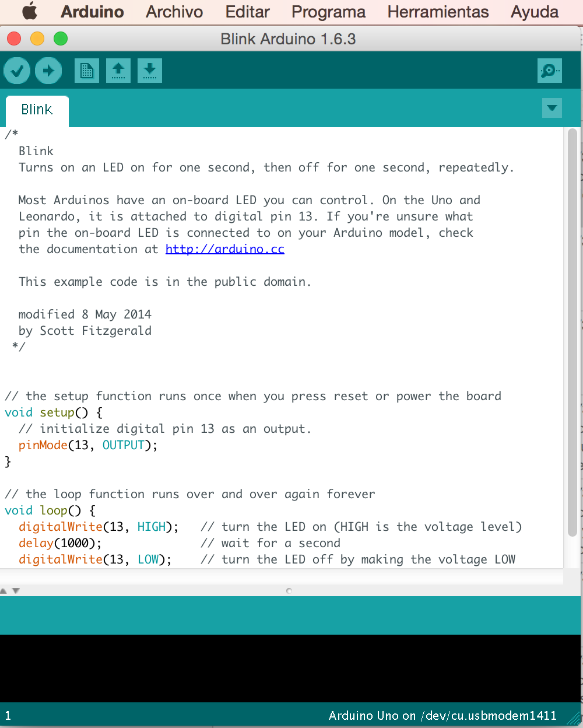Expand the tab options dropdown arrow
This screenshot has width=583, height=728.
coord(552,108)
